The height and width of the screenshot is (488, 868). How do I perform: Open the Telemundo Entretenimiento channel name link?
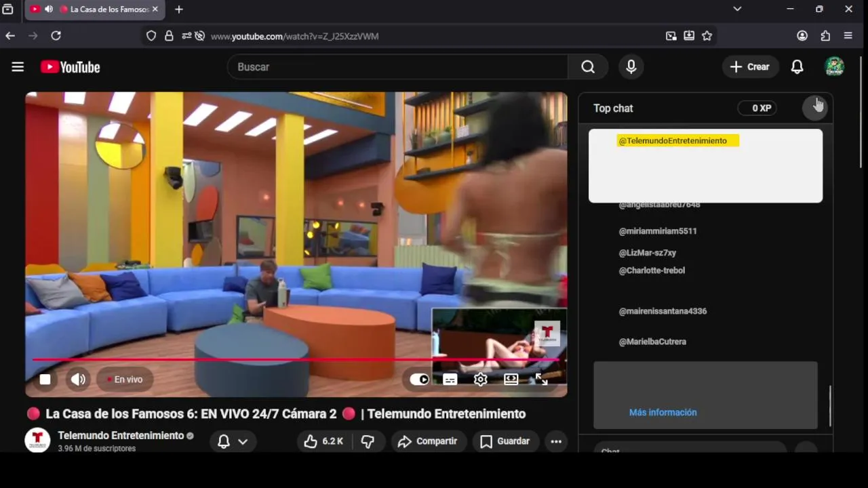121,435
